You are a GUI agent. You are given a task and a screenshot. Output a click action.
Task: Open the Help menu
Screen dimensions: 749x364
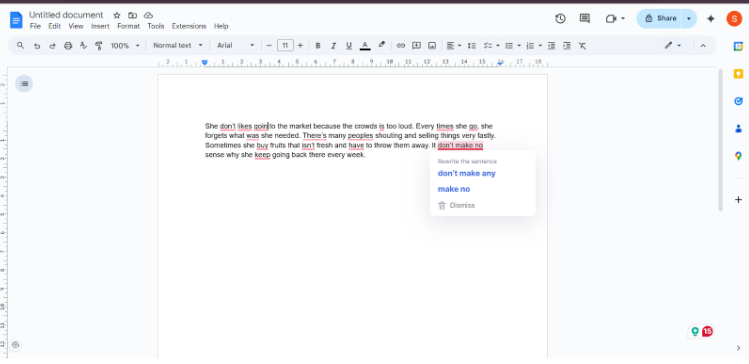[221, 26]
